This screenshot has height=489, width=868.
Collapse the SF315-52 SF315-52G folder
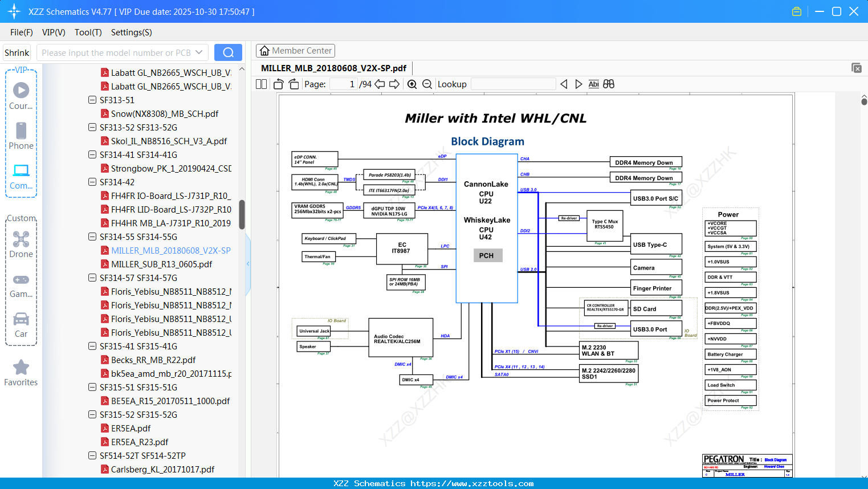click(92, 414)
